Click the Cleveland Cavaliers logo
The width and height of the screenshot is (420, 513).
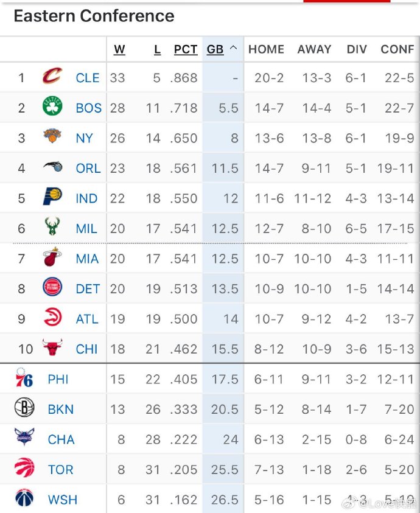52,77
